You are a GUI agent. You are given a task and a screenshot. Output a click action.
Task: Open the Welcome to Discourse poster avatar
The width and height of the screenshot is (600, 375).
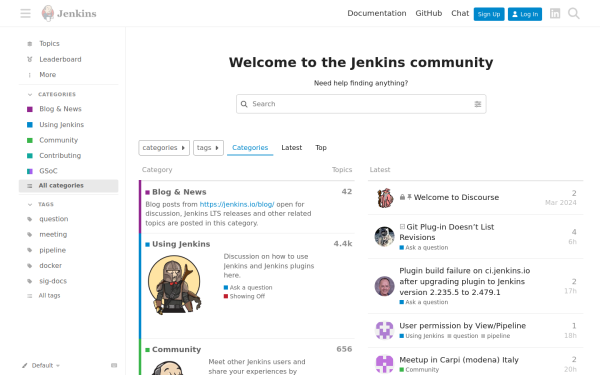tap(385, 198)
